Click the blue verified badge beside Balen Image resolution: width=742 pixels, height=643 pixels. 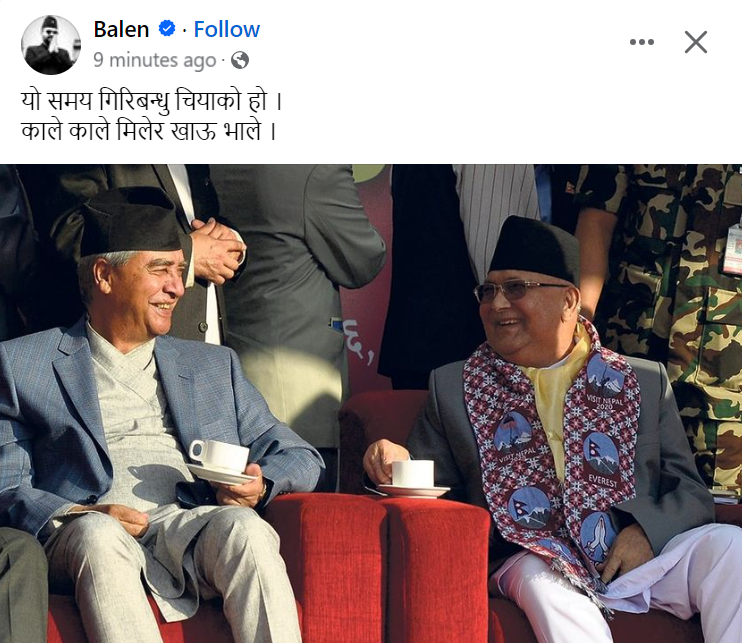pyautogui.click(x=167, y=29)
